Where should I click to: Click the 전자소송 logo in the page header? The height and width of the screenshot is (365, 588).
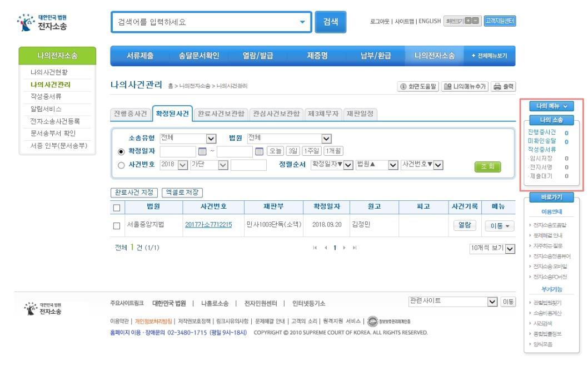click(42, 22)
